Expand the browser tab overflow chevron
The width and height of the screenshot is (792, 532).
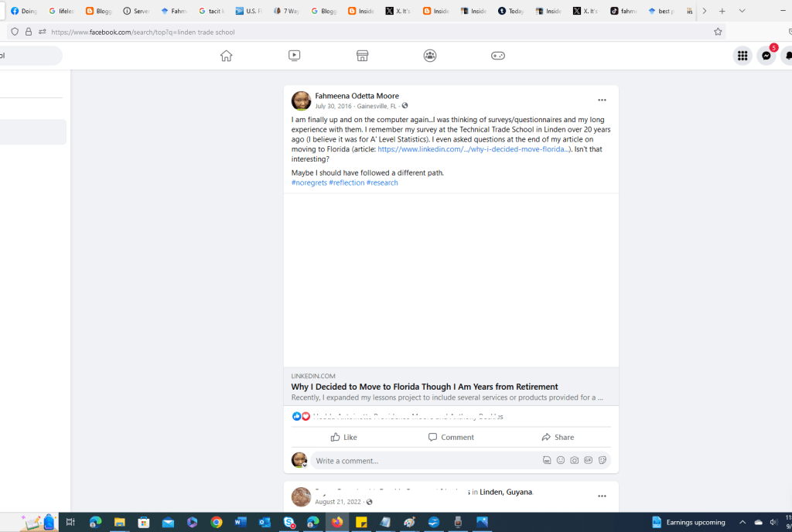tap(705, 11)
